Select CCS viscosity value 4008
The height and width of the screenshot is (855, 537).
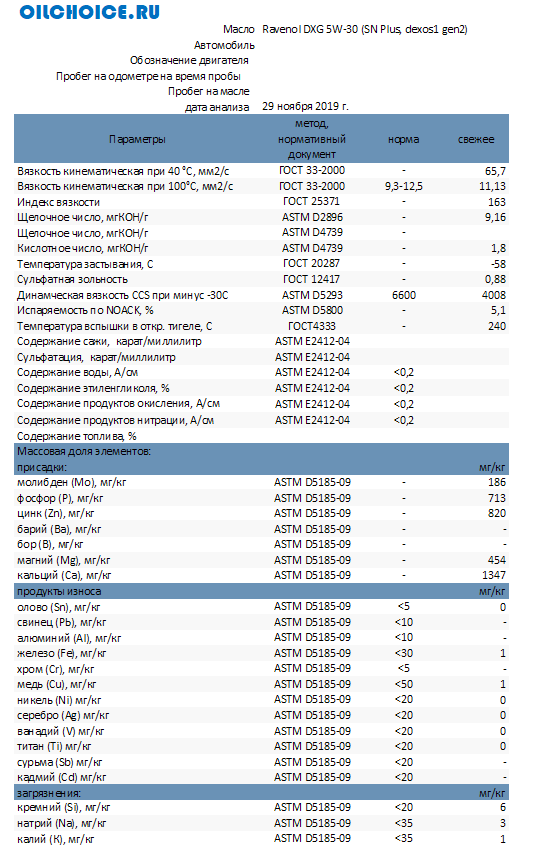(494, 296)
